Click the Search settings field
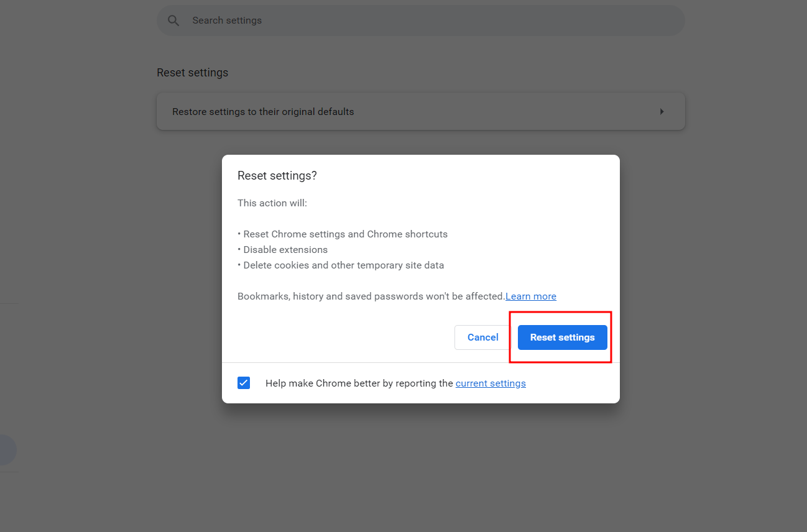 (x=420, y=21)
